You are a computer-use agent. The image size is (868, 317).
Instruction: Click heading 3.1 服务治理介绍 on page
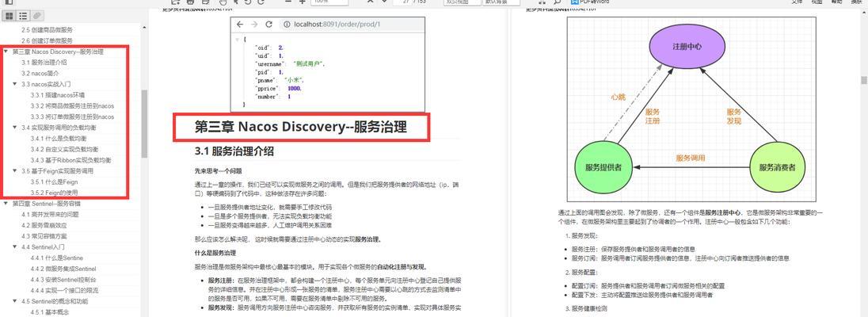click(x=234, y=151)
